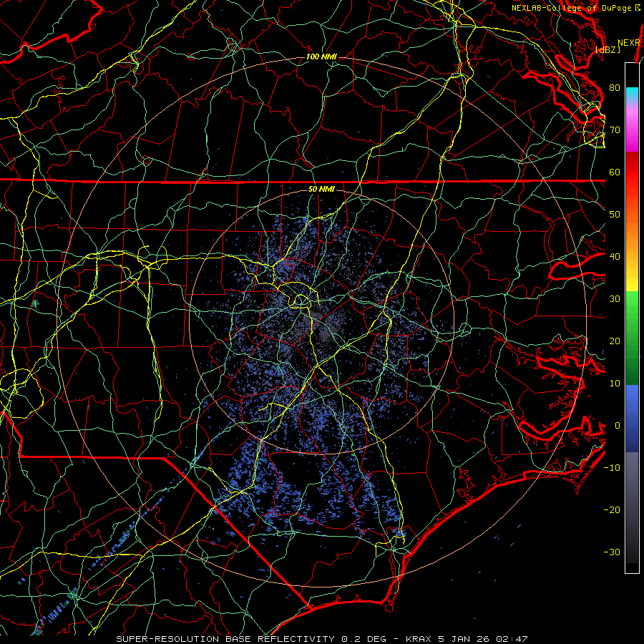Click the small green echo near the left map edge
The width and height of the screenshot is (644, 644).
36,304
